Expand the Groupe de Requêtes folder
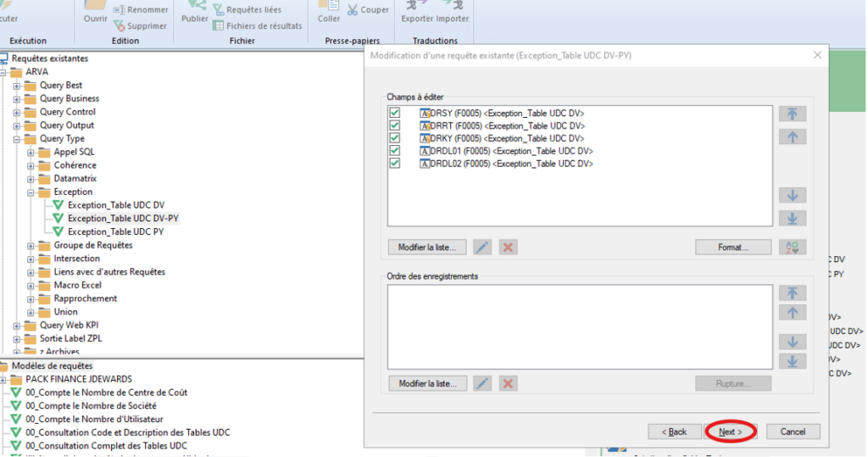 [x=31, y=246]
